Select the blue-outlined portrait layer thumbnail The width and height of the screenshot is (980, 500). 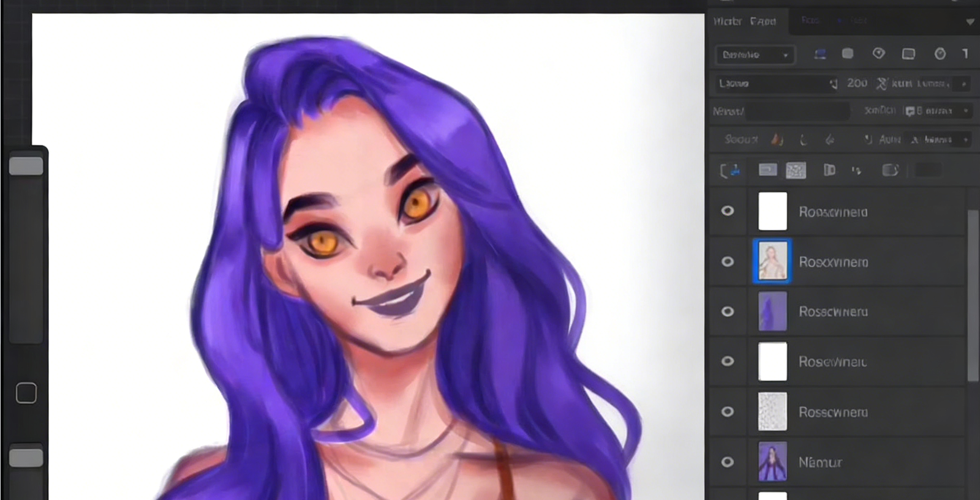(772, 261)
